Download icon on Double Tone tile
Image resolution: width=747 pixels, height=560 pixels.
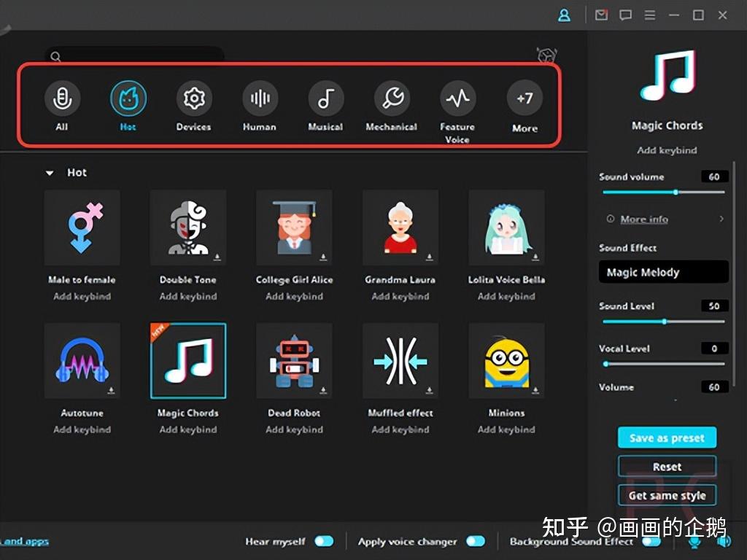[x=217, y=257]
